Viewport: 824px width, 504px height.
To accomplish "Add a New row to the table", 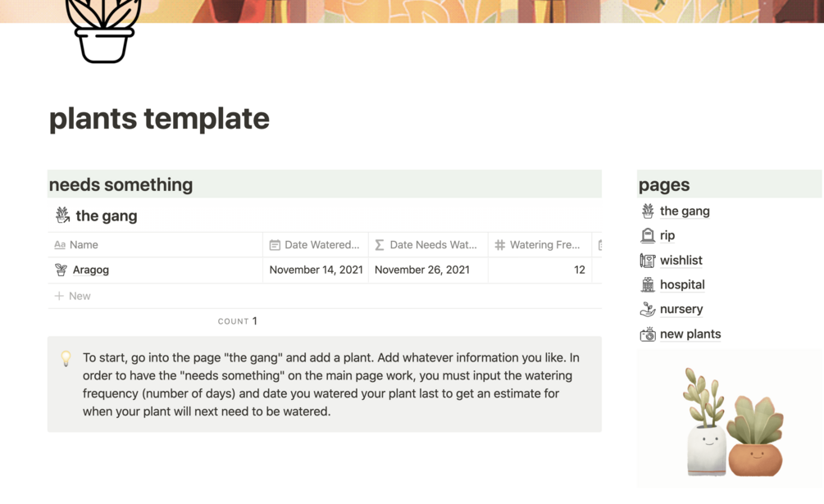I will tap(80, 296).
